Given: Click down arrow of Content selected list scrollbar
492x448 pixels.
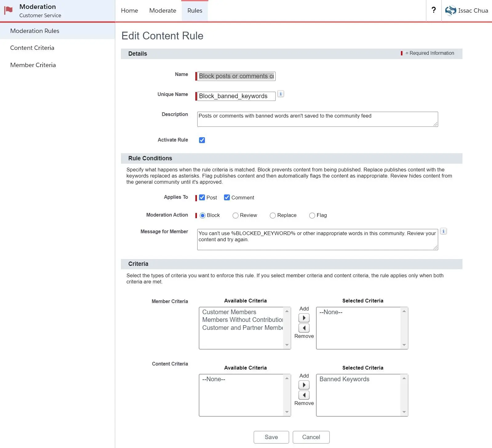Looking at the screenshot, I should point(404,412).
